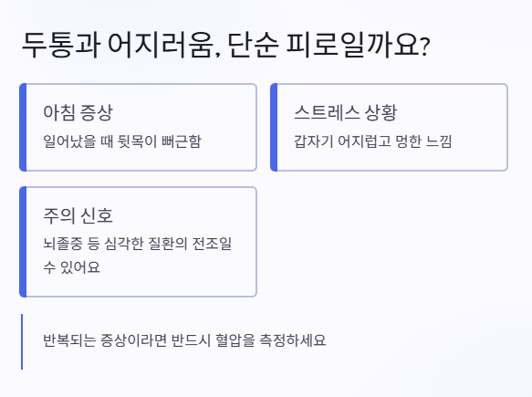This screenshot has width=532, height=397.
Task: Click blue accent bar of 주의 신호 card
Action: point(23,242)
